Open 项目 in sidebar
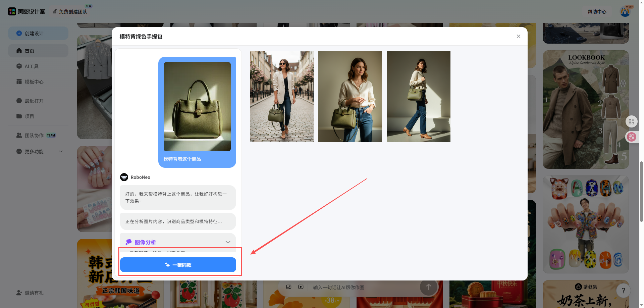This screenshot has width=644, height=308. (x=38, y=116)
